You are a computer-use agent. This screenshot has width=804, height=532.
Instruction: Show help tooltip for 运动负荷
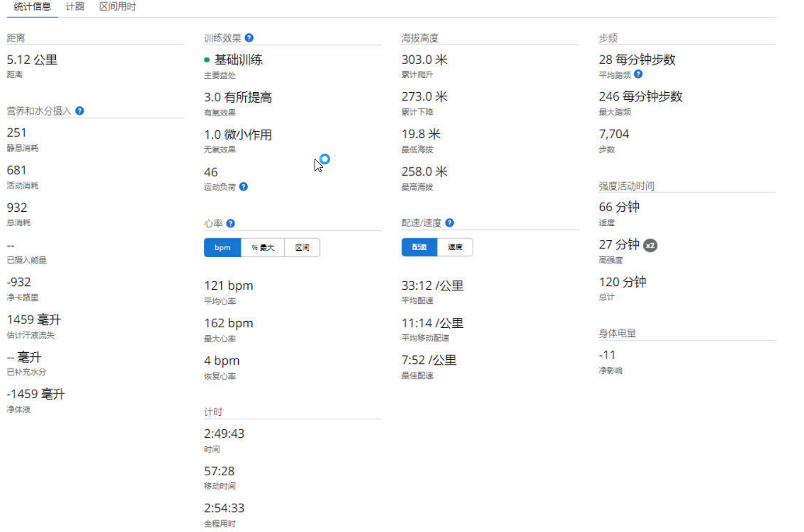(x=244, y=187)
